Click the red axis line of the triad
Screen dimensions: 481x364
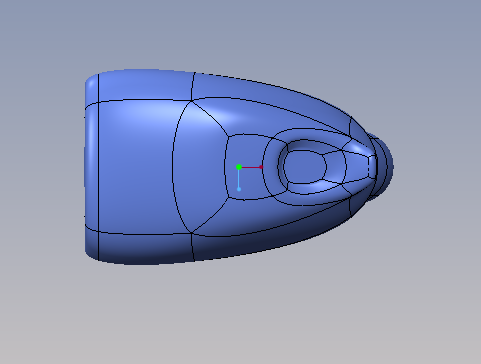[251, 167]
